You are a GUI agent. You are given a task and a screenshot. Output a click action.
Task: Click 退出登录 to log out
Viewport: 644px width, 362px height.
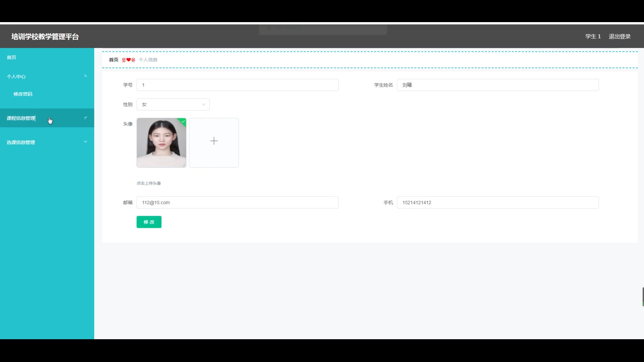620,37
